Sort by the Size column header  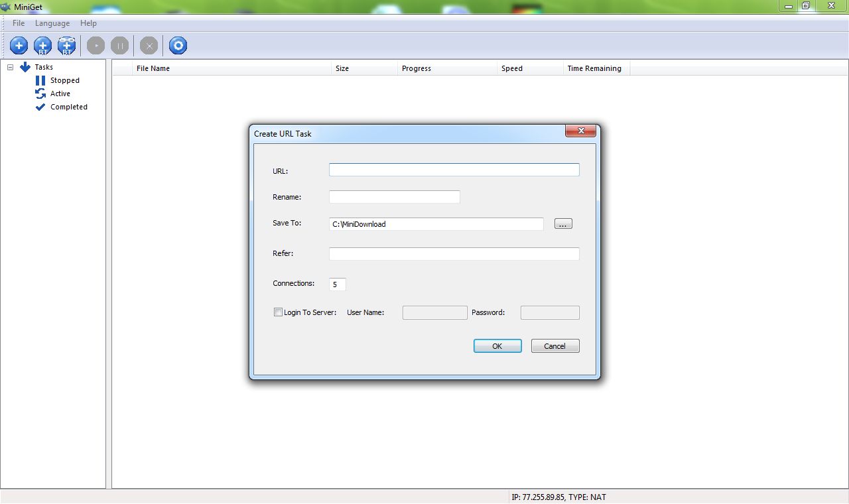[x=365, y=68]
